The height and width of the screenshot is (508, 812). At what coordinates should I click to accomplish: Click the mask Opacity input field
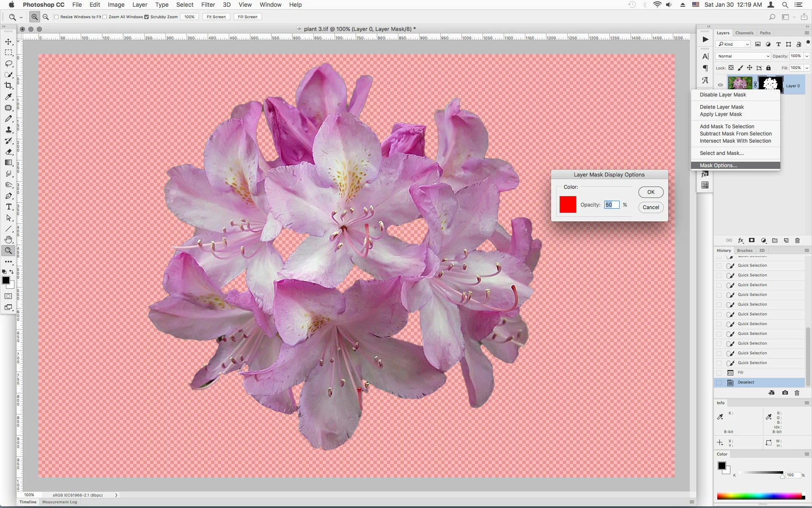tap(612, 205)
